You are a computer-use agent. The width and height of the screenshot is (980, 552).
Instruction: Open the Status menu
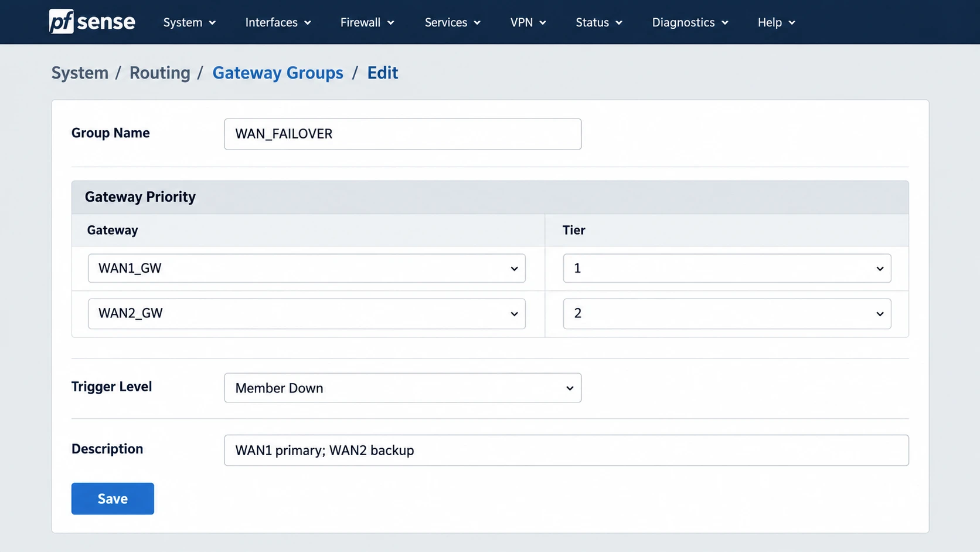599,22
